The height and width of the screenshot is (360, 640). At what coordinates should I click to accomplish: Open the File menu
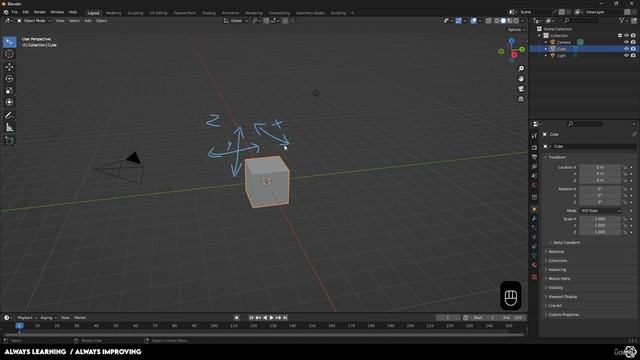pos(15,12)
